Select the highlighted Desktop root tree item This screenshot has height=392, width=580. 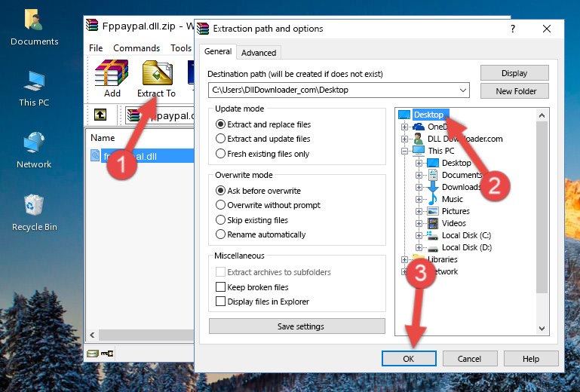coord(428,115)
